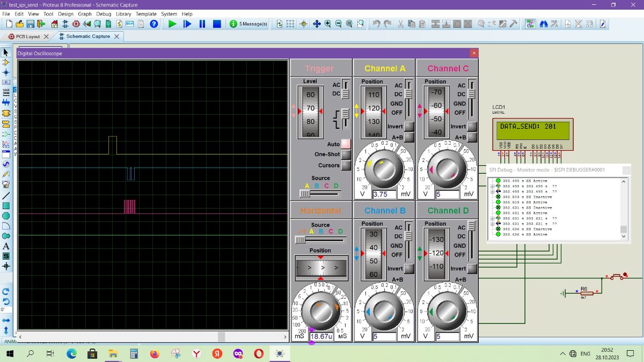
Task: Toggle Channel B Invert button
Action: click(x=409, y=269)
